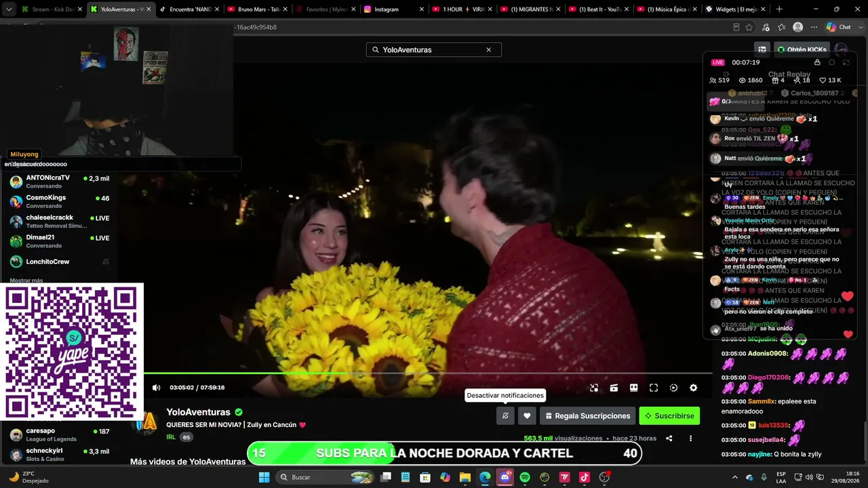Open schneckyirl channel in sidebar
This screenshot has height=488, width=868.
pos(60,455)
